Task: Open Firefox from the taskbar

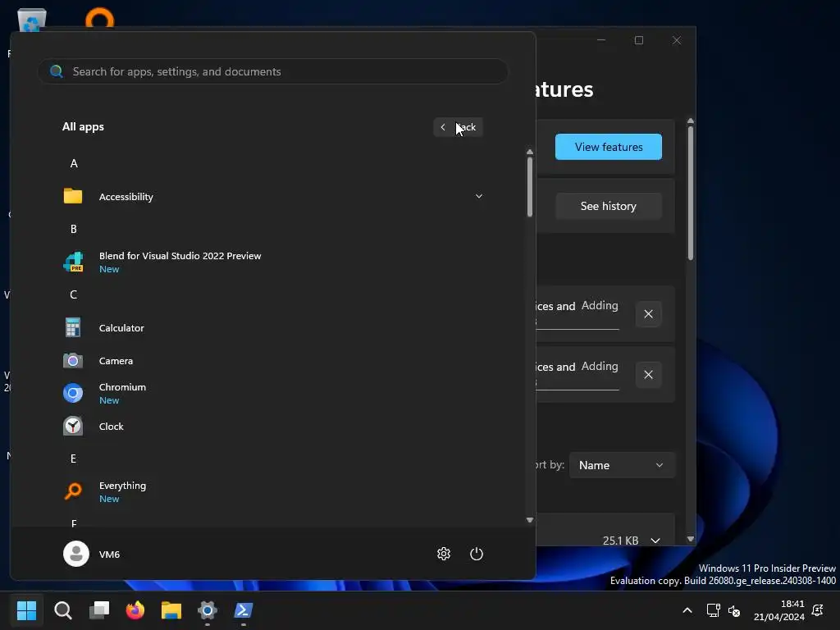Action: 135,610
